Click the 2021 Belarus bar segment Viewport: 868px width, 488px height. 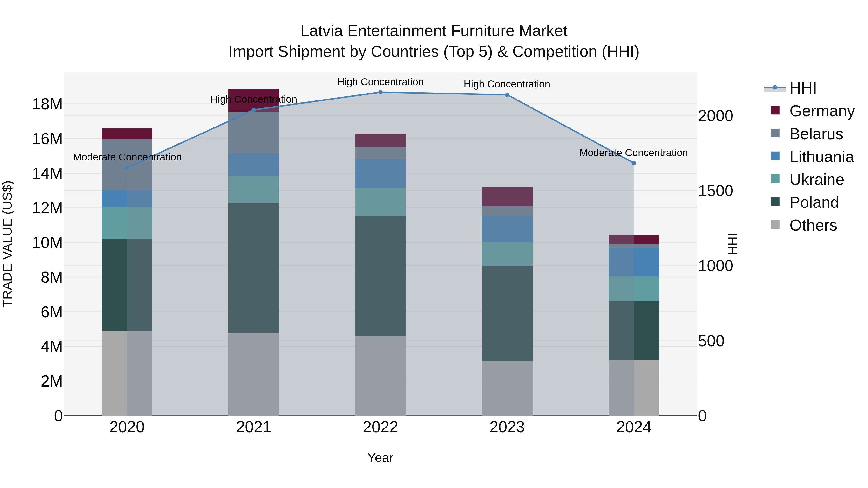click(254, 132)
